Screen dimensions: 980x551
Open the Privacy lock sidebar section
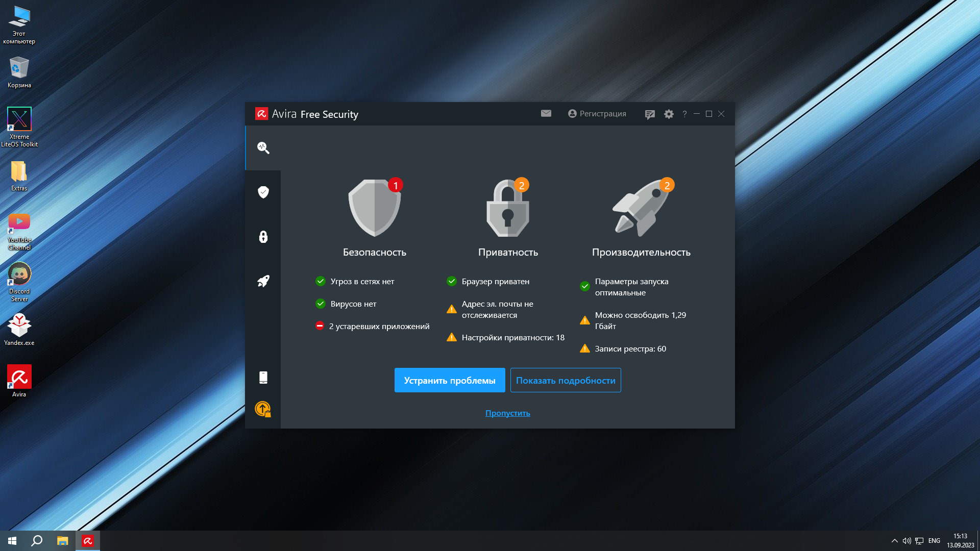click(263, 237)
